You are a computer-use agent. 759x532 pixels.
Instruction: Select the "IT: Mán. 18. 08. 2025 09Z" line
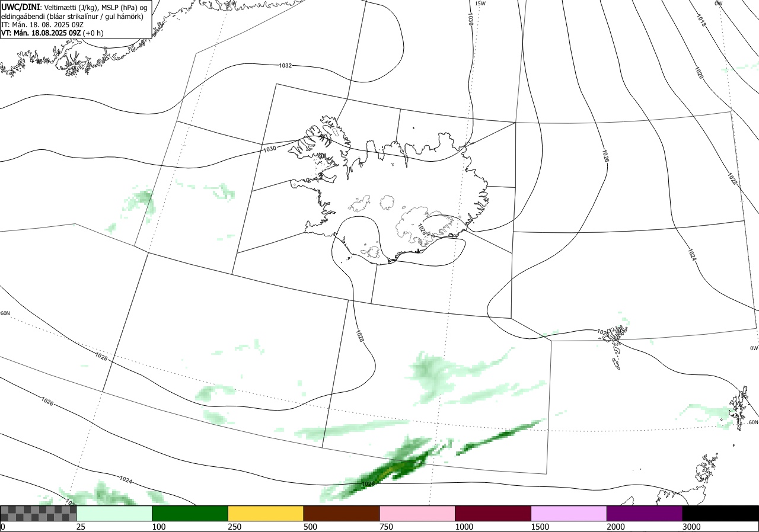pos(41,25)
